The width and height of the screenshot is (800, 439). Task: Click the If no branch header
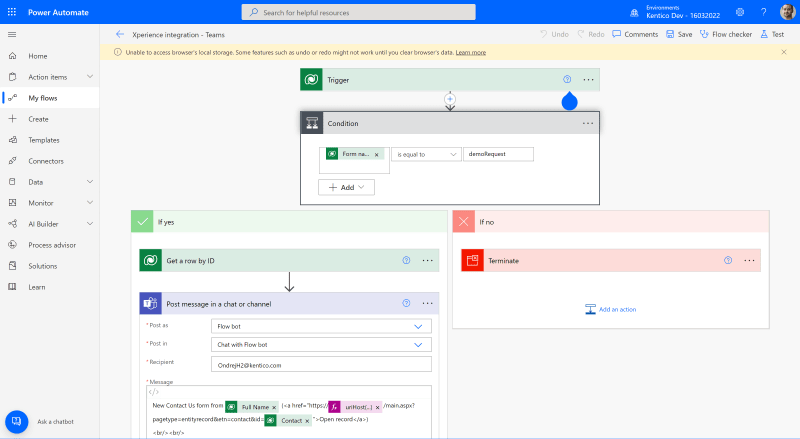tap(611, 222)
